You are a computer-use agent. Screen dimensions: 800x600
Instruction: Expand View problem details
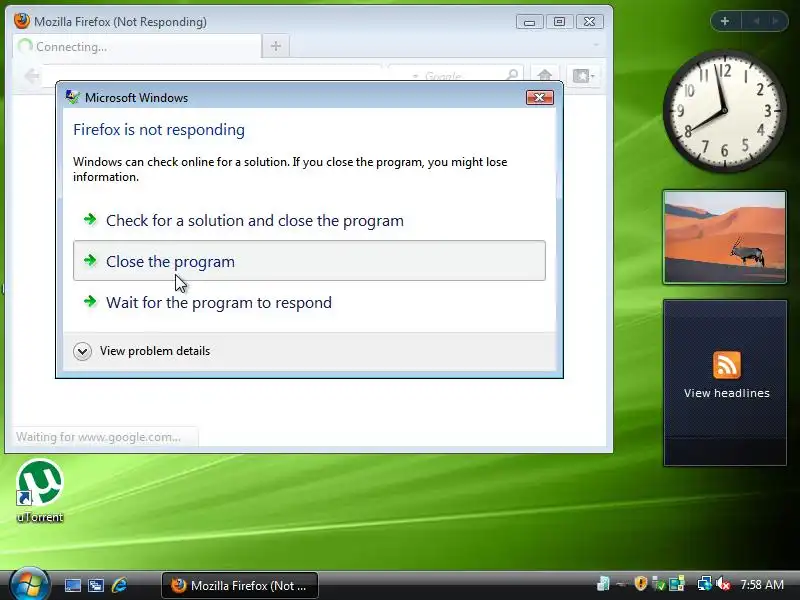(x=141, y=351)
